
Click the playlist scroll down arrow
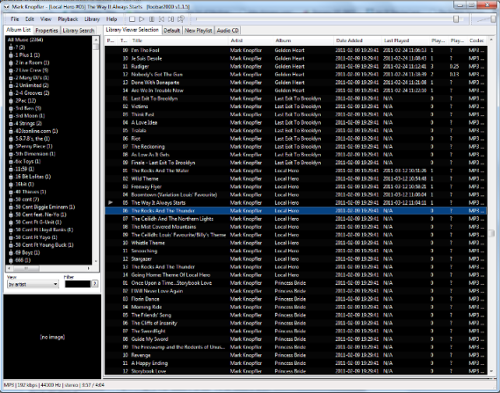pos(491,371)
